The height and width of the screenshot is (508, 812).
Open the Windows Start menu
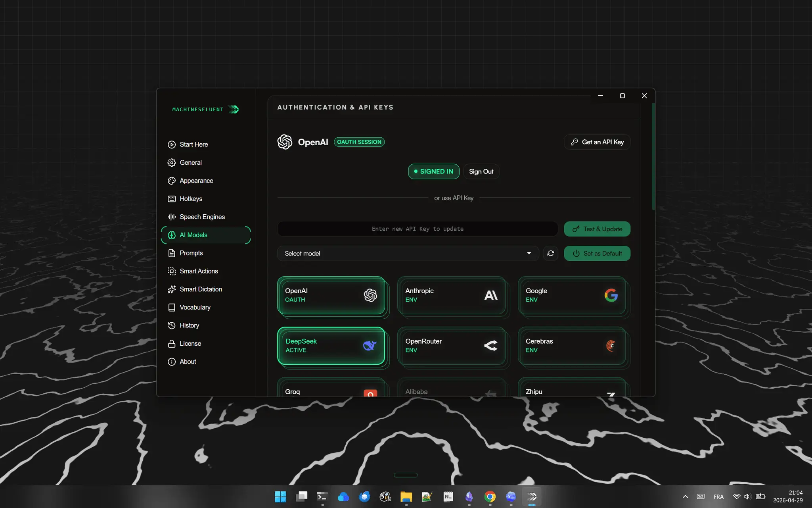pyautogui.click(x=280, y=496)
